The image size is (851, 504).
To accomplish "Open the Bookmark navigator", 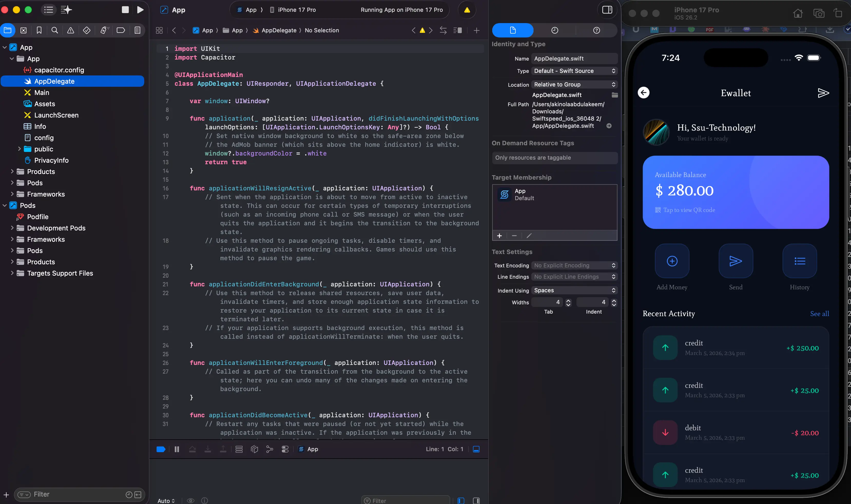I will coord(39,30).
